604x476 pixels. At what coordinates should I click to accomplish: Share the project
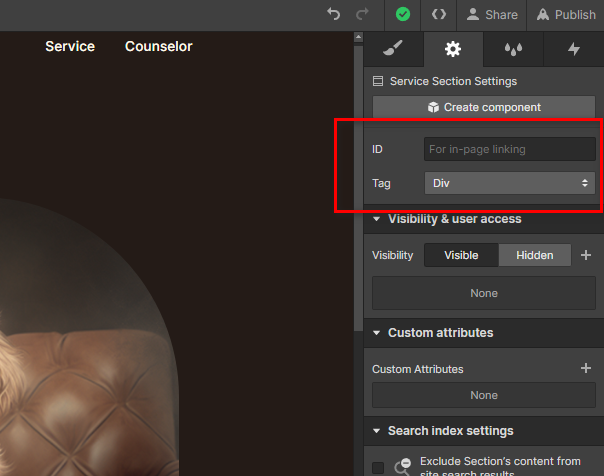[x=492, y=15]
